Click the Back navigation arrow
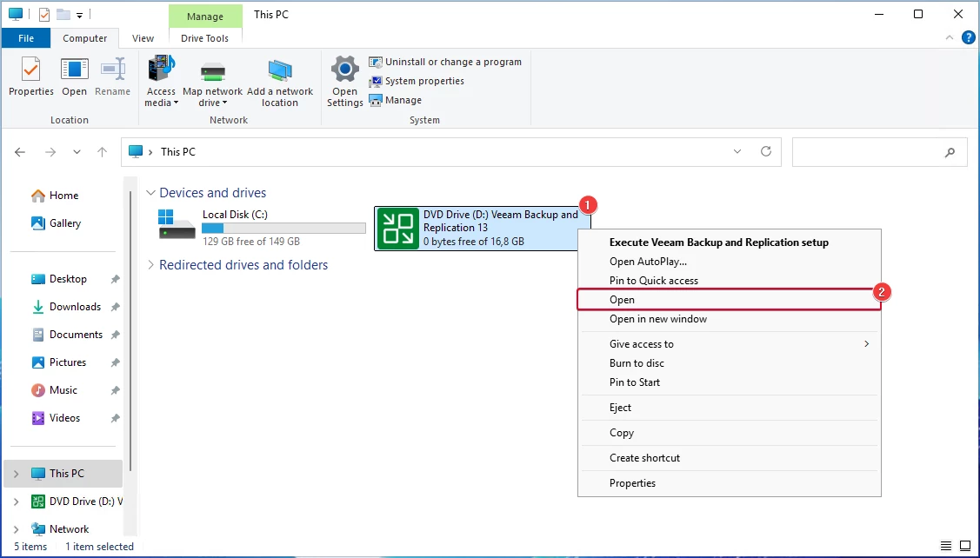Screen dimensions: 980x558 [x=20, y=152]
